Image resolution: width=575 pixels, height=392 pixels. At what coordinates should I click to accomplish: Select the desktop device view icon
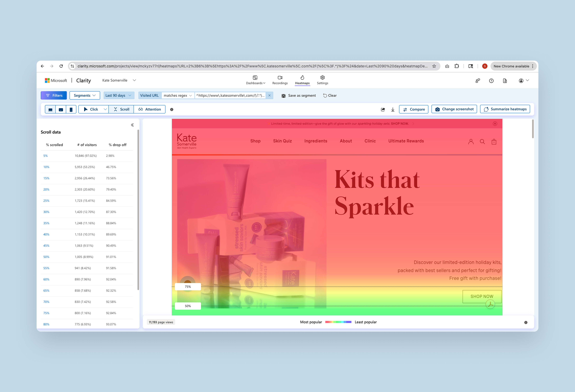tap(50, 109)
